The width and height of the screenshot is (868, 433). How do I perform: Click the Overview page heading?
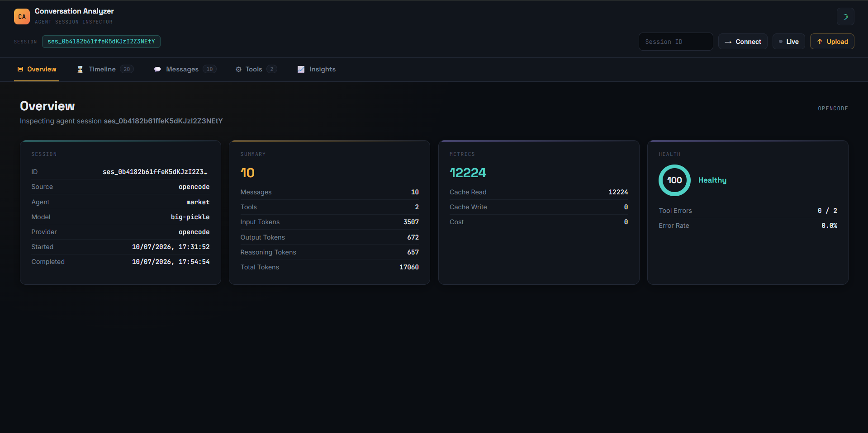coord(47,106)
